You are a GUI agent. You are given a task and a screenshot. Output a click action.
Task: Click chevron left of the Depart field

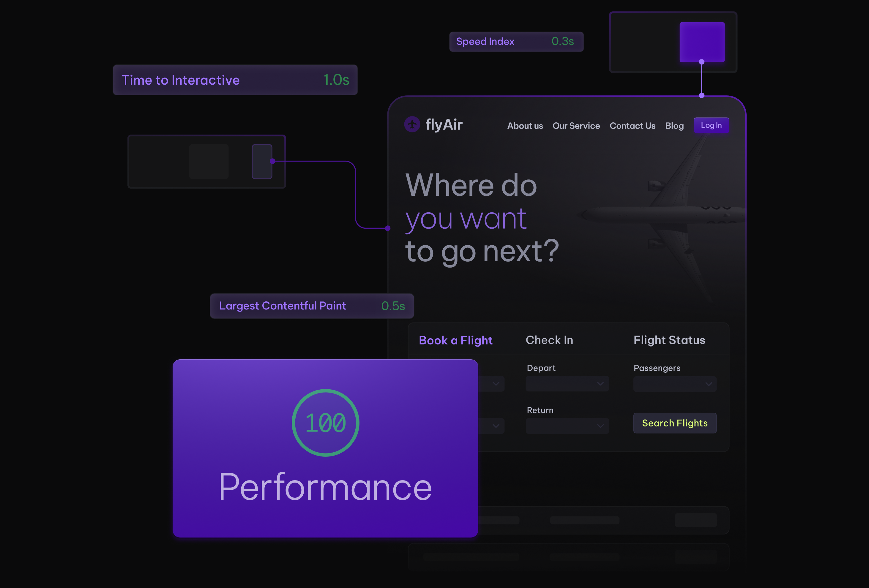496,384
